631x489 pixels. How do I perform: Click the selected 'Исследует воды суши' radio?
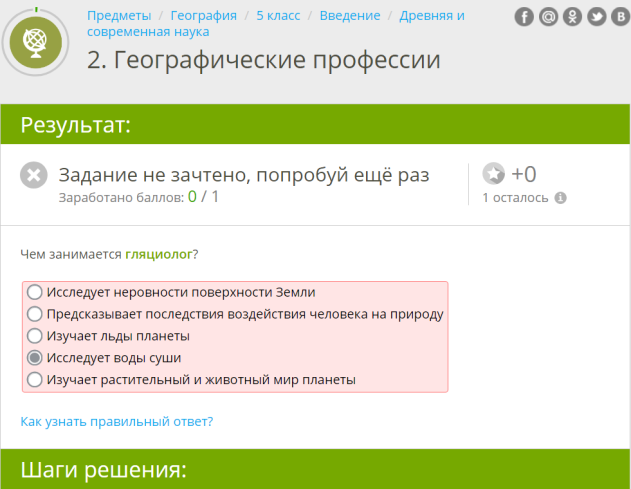click(35, 358)
